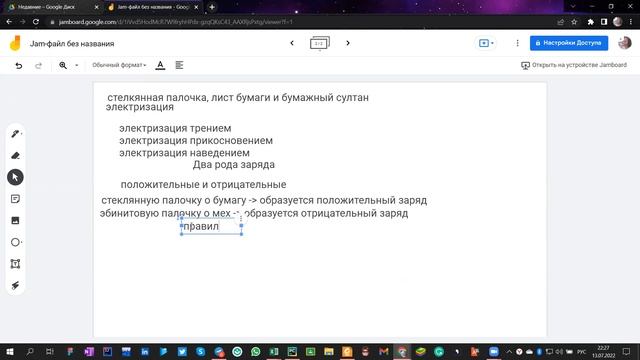This screenshot has height=360, width=640.
Task: Show hidden system tray icons
Action: 509,351
